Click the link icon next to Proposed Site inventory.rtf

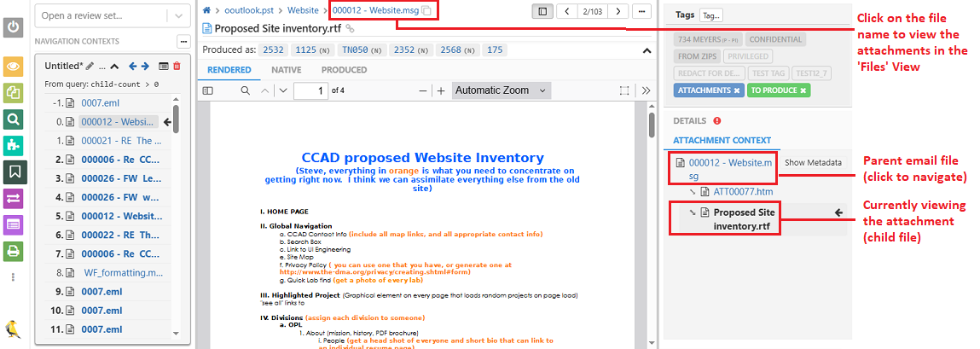[x=350, y=28]
